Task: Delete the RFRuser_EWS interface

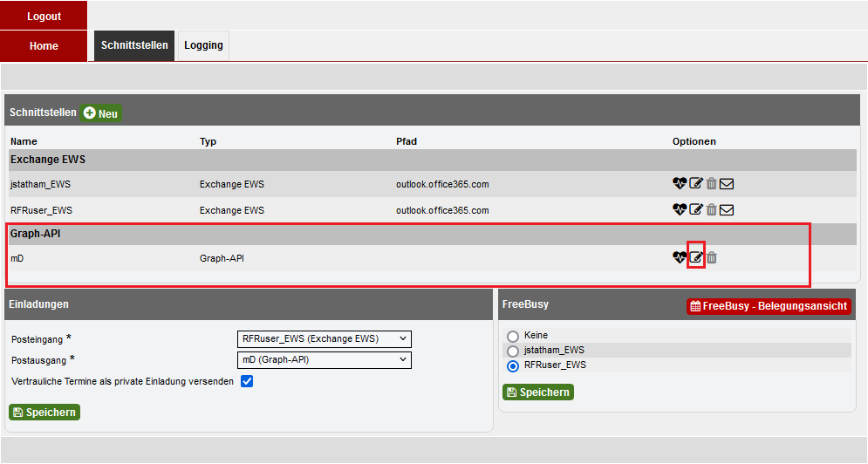Action: pyautogui.click(x=711, y=209)
